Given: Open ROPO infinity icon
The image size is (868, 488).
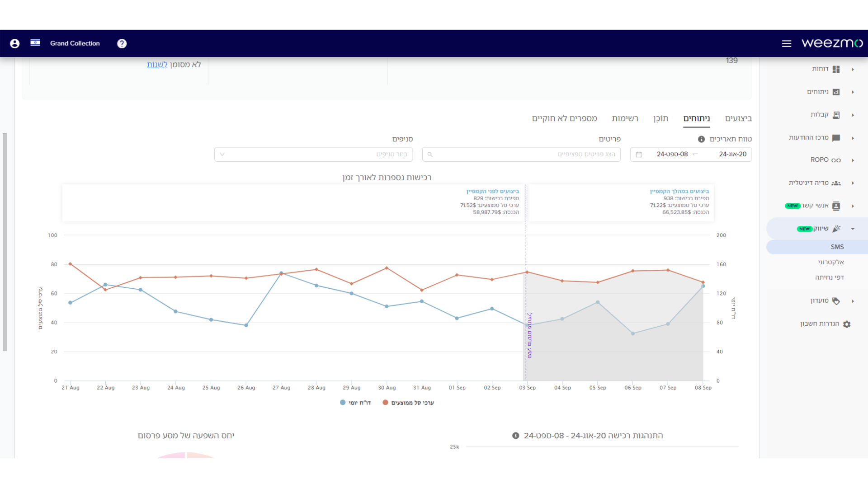Looking at the screenshot, I should pyautogui.click(x=836, y=160).
